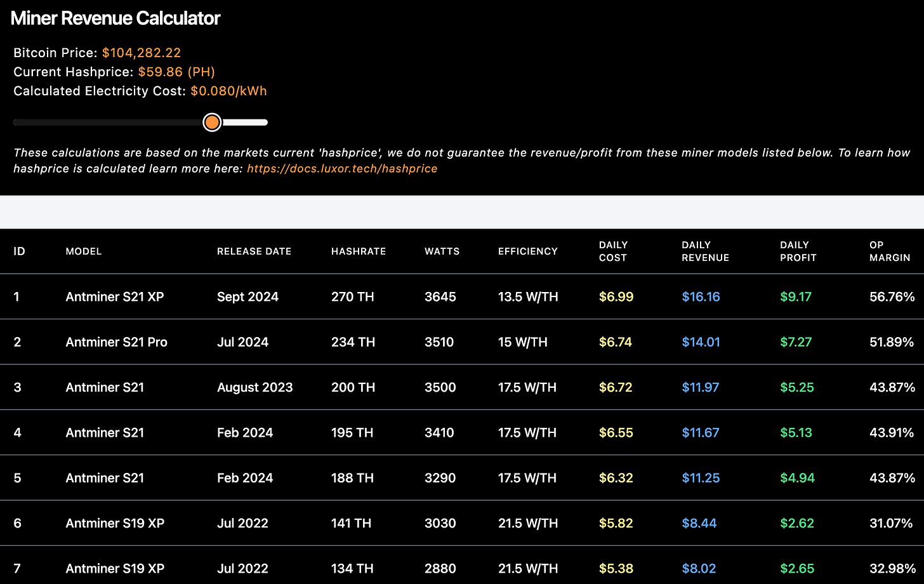Viewport: 924px width, 584px height.
Task: Open the docs.luxor.tech/hashprice link
Action: pyautogui.click(x=342, y=169)
